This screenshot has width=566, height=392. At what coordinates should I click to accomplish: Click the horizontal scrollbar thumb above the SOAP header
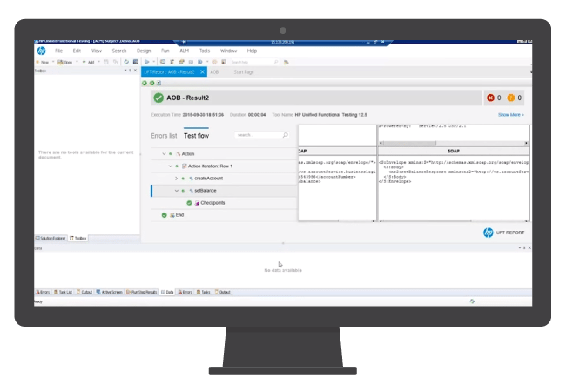point(410,144)
